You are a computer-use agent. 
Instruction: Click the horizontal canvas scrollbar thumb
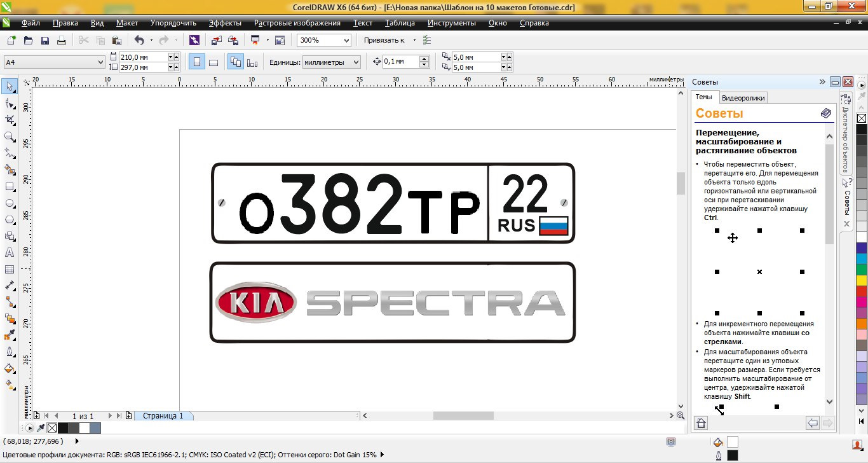(x=463, y=416)
